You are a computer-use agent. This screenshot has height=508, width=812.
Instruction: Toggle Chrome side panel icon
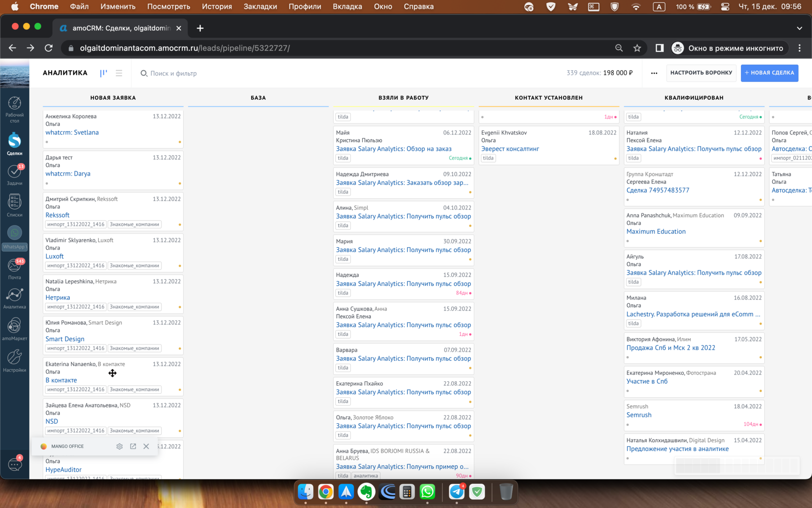[x=659, y=48]
